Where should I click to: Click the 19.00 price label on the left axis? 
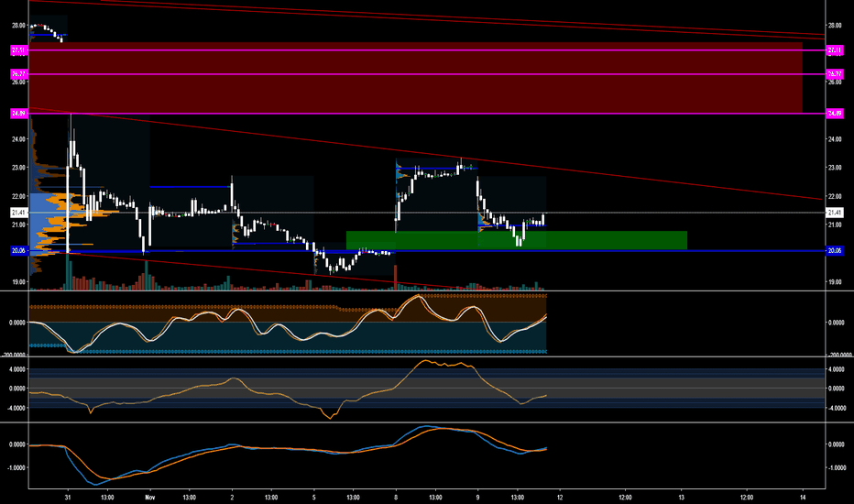click(18, 281)
